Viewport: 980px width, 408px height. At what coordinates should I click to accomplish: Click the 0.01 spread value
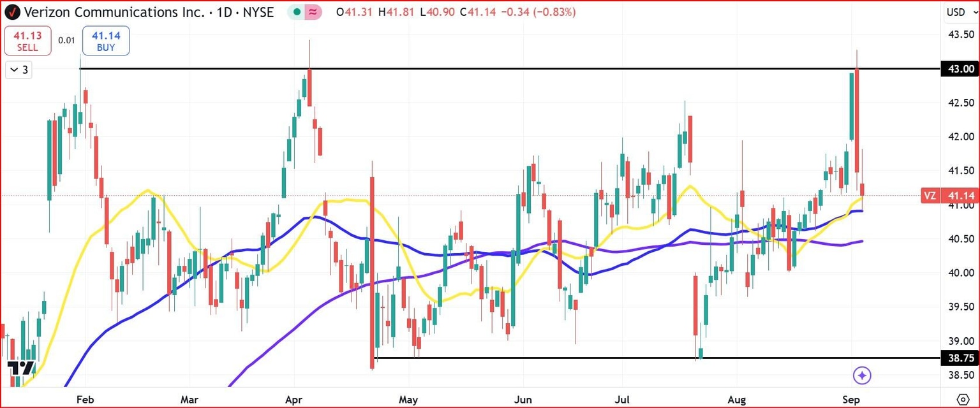pyautogui.click(x=66, y=40)
